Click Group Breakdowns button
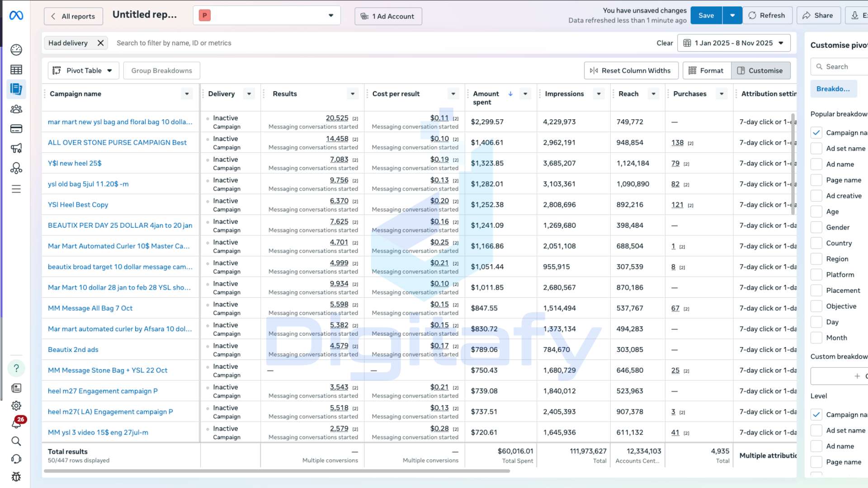This screenshot has width=868, height=488. click(161, 70)
